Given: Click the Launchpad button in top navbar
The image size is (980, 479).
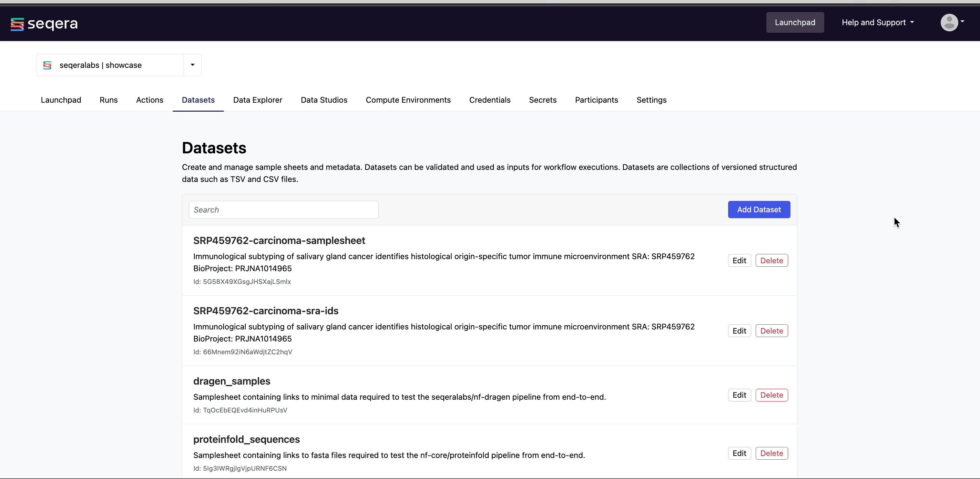Looking at the screenshot, I should tap(795, 22).
